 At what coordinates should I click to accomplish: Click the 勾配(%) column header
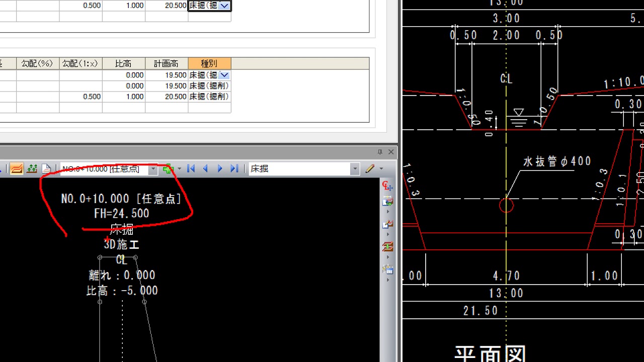click(x=38, y=64)
